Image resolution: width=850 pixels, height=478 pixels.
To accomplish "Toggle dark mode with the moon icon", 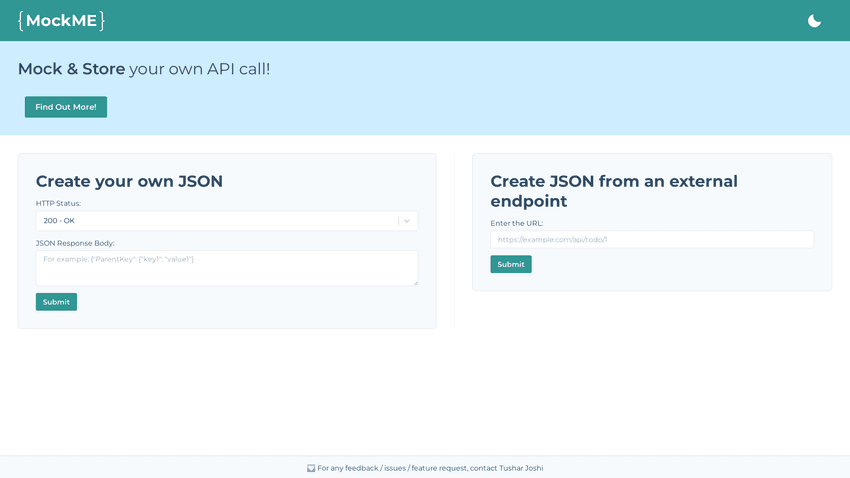I will [814, 21].
